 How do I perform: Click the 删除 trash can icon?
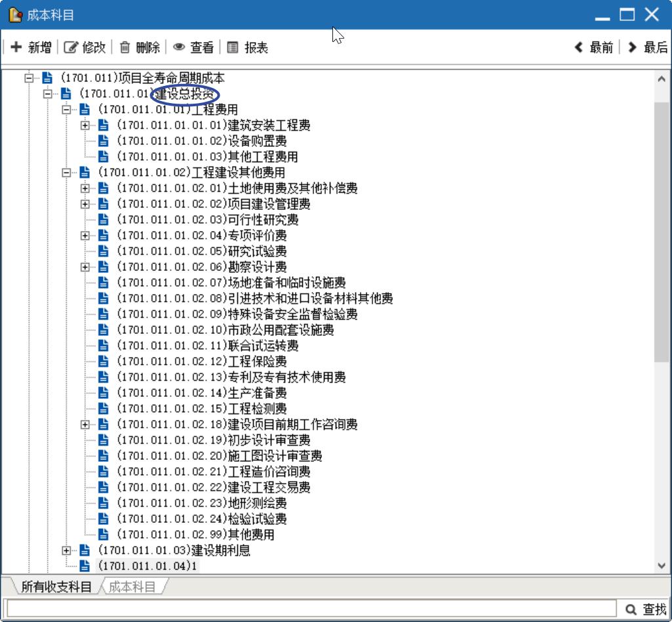(125, 47)
